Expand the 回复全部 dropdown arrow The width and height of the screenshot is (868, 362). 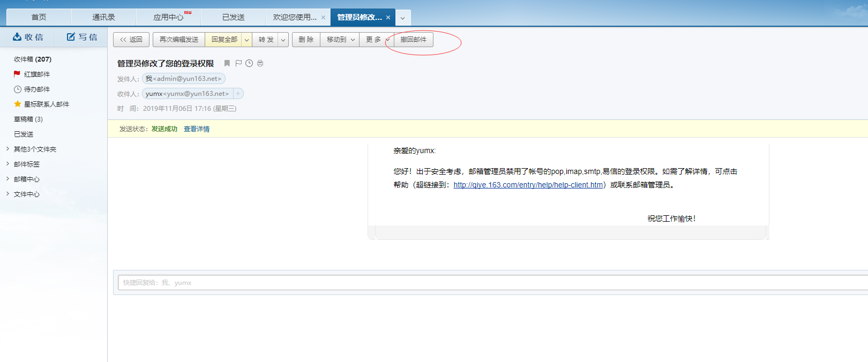[x=246, y=40]
